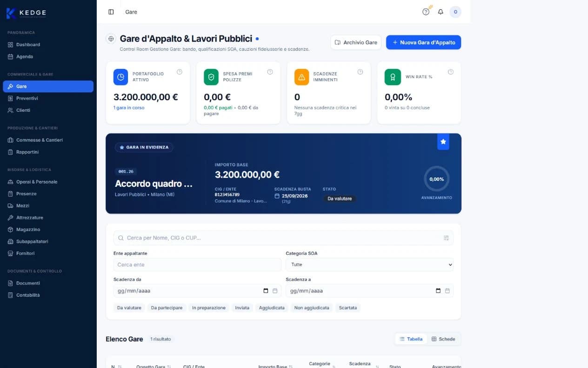Viewport: 588px width, 368px height.
Task: Open Commesse & Cantieri in sidebar
Action: 48,140
